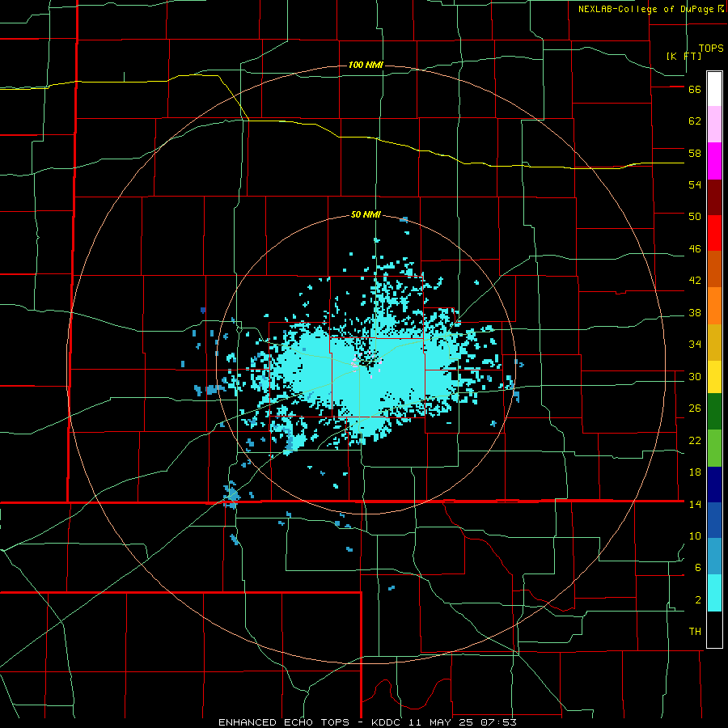Click the 54 legend value
This screenshot has height=728, width=728.
click(x=695, y=184)
